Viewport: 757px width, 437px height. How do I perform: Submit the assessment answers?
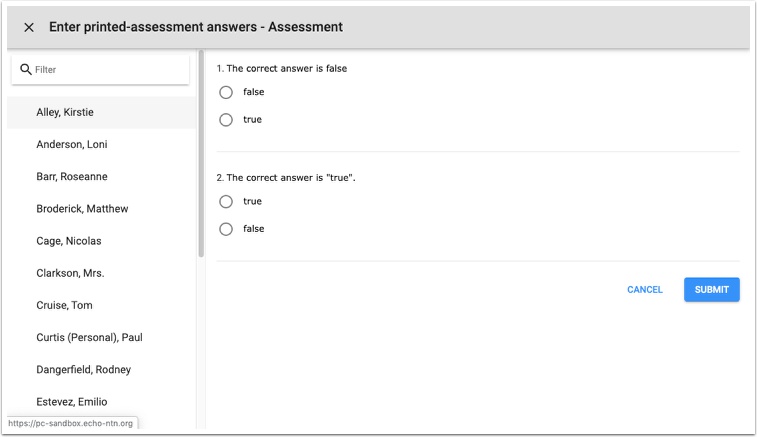pyautogui.click(x=711, y=290)
